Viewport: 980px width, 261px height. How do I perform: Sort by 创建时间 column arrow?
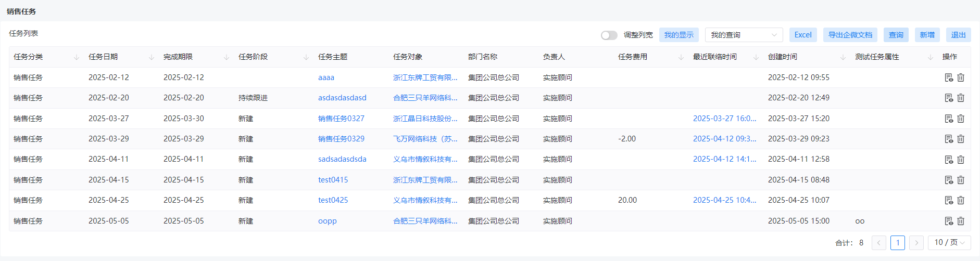[x=843, y=57]
